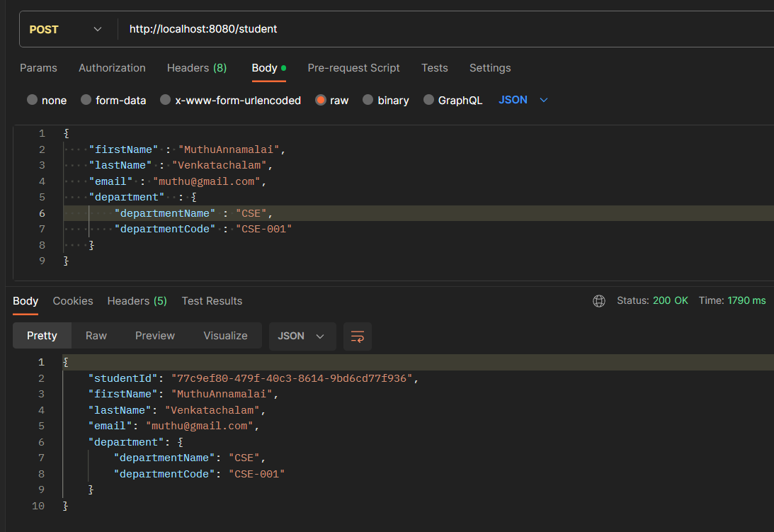Select the request Body tab
774x532 pixels.
click(x=268, y=68)
